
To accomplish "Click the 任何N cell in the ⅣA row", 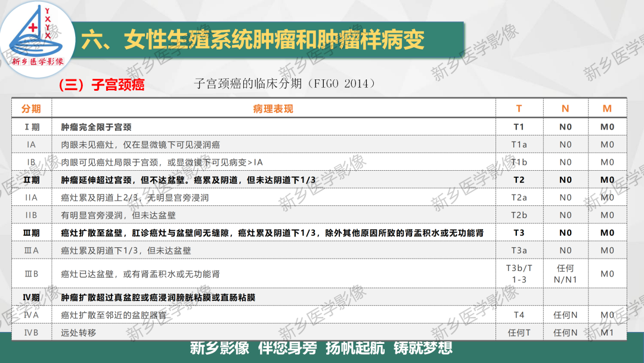I will (565, 315).
